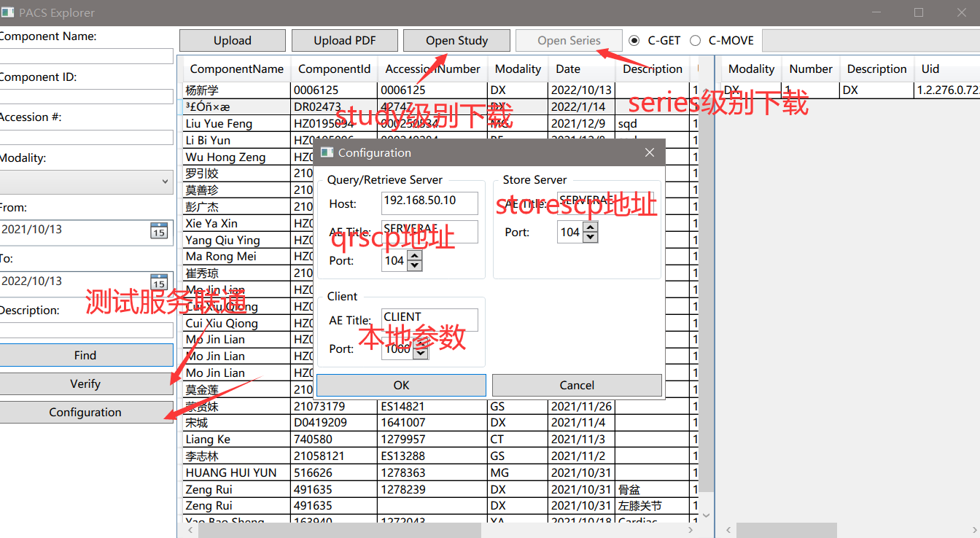Screen dimensions: 980x538
Task: Edit the Client AE Title field
Action: pyautogui.click(x=429, y=319)
